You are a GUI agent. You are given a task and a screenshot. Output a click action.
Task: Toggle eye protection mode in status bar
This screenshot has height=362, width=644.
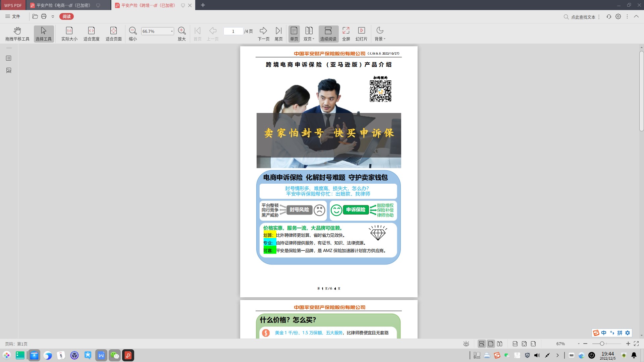point(466,344)
